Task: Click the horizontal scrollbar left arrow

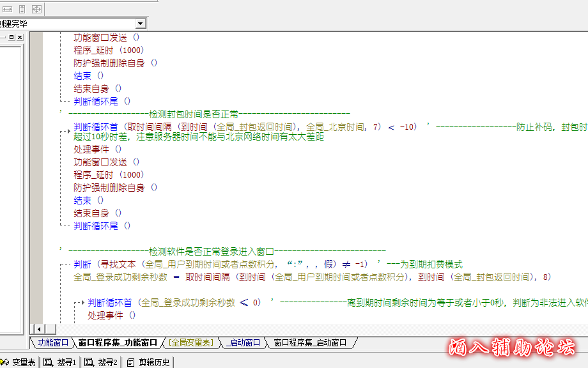Action: coord(39,328)
